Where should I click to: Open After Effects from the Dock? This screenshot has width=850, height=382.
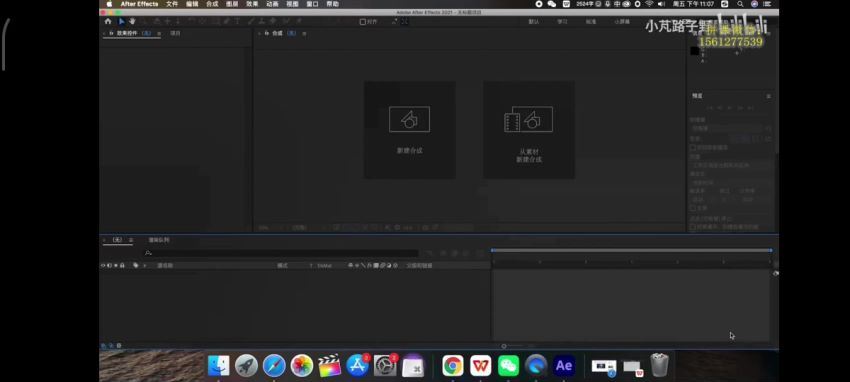[x=564, y=366]
